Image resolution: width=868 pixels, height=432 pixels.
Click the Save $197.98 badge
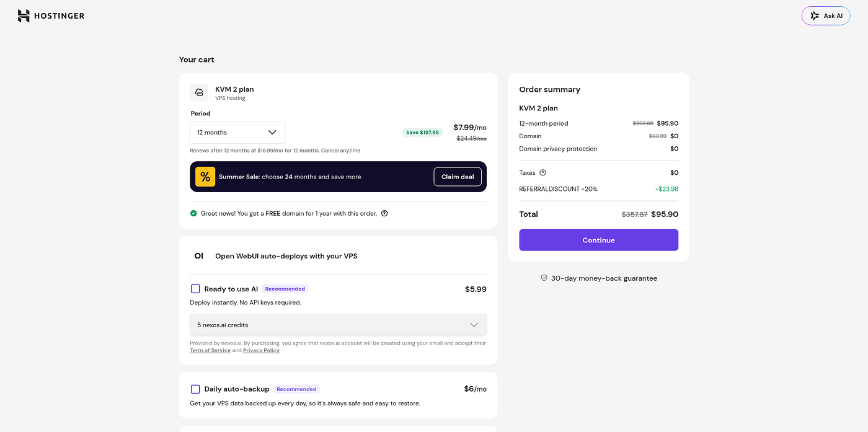click(x=423, y=132)
